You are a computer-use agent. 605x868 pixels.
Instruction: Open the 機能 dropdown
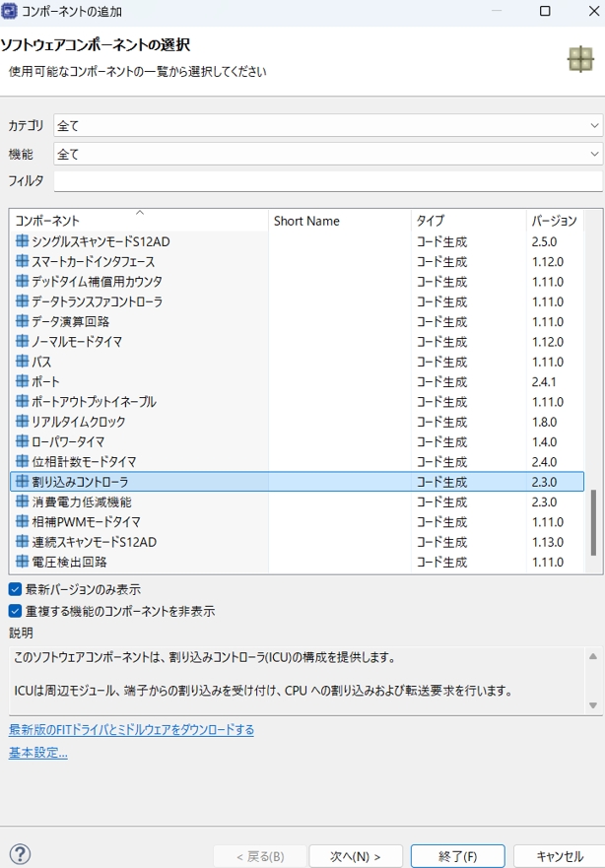(327, 154)
